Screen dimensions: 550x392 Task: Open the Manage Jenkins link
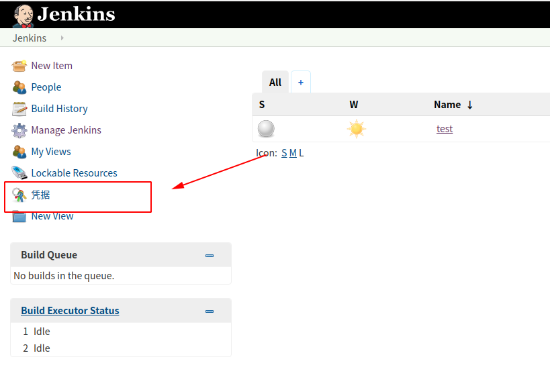click(x=66, y=130)
